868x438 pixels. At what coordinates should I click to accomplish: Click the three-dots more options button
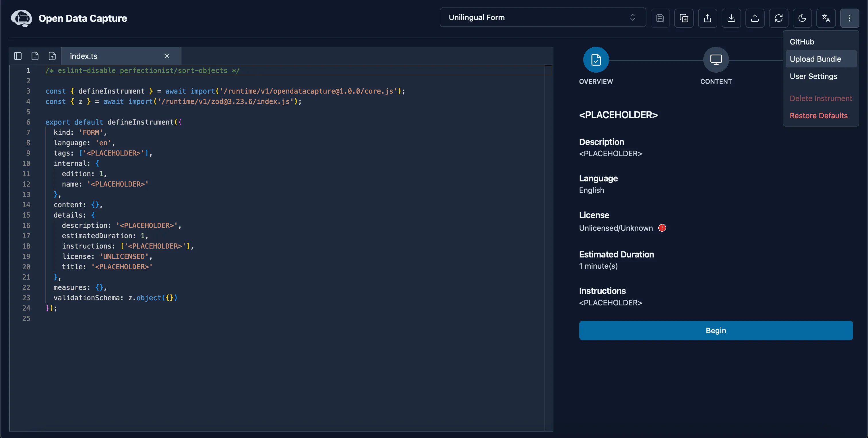(849, 18)
